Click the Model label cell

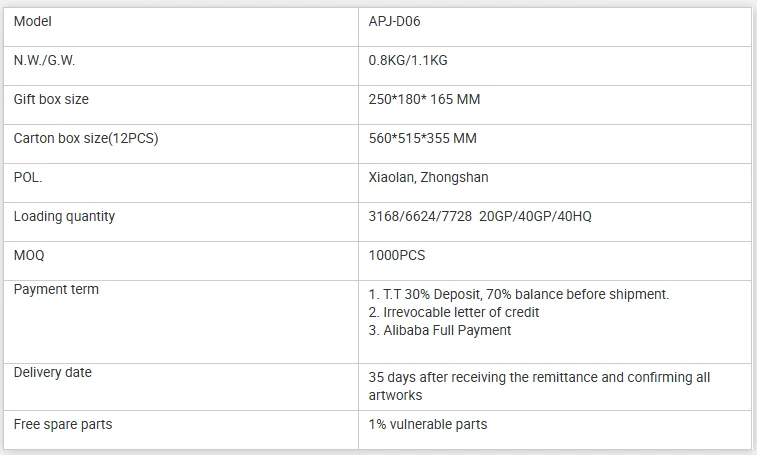tap(32, 21)
